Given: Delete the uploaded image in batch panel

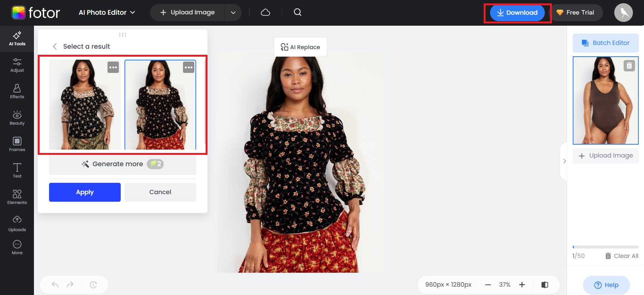Looking at the screenshot, I should coord(629,66).
